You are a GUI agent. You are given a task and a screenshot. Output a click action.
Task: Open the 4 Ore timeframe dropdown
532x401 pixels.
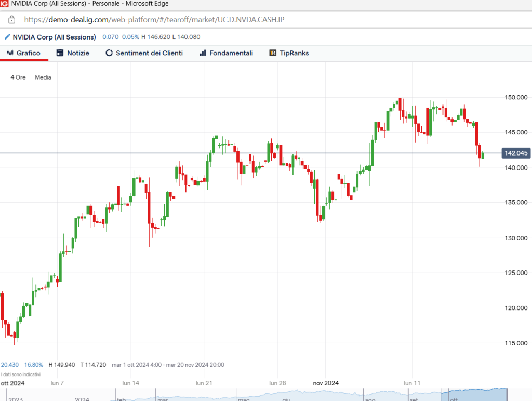(x=18, y=77)
